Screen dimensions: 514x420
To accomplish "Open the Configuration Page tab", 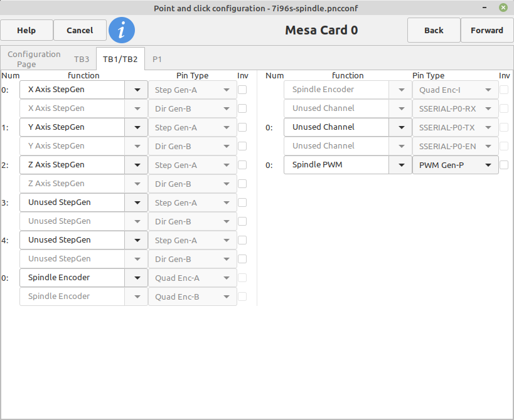I will (x=34, y=59).
